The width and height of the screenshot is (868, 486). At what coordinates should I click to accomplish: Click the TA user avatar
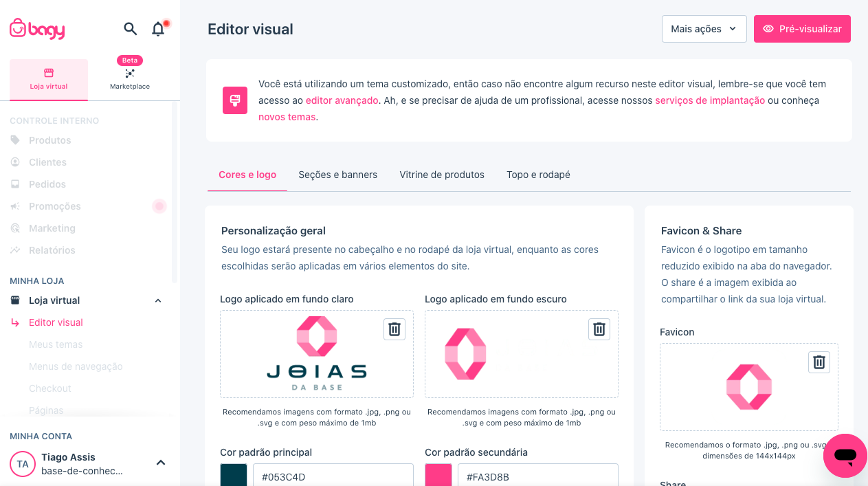(23, 464)
